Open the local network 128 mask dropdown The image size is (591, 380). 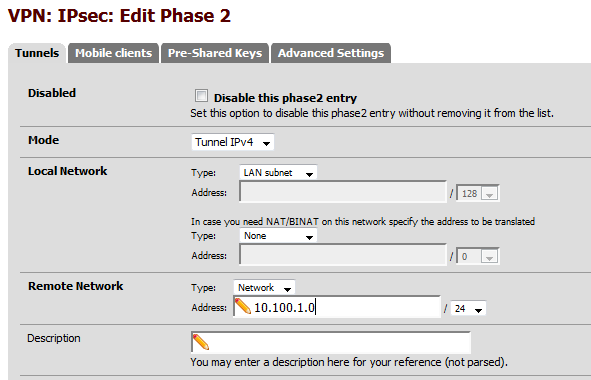click(x=478, y=193)
